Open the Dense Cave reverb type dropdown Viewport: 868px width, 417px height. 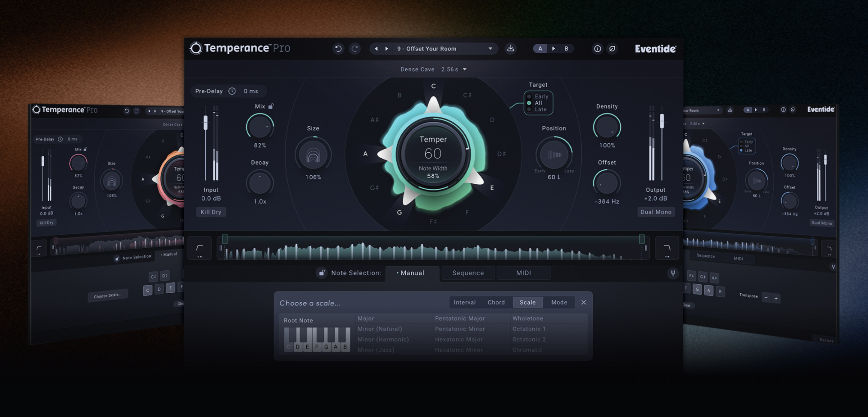[434, 69]
